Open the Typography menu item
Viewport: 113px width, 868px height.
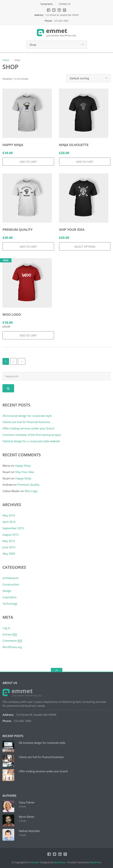(47, 4)
